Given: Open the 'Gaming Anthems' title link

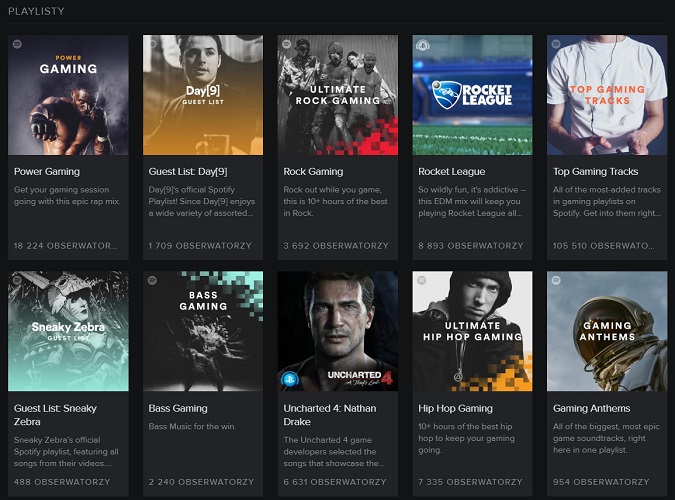Looking at the screenshot, I should pos(591,408).
